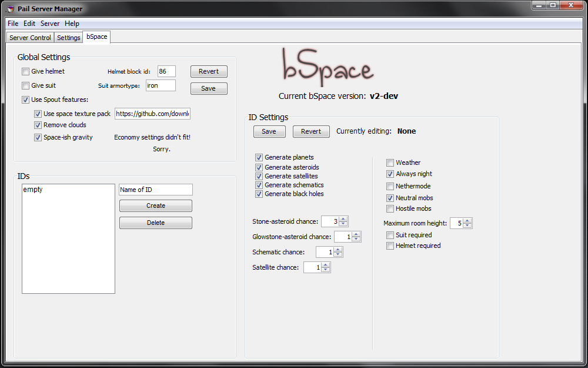Click the Create ID button

[x=156, y=205]
